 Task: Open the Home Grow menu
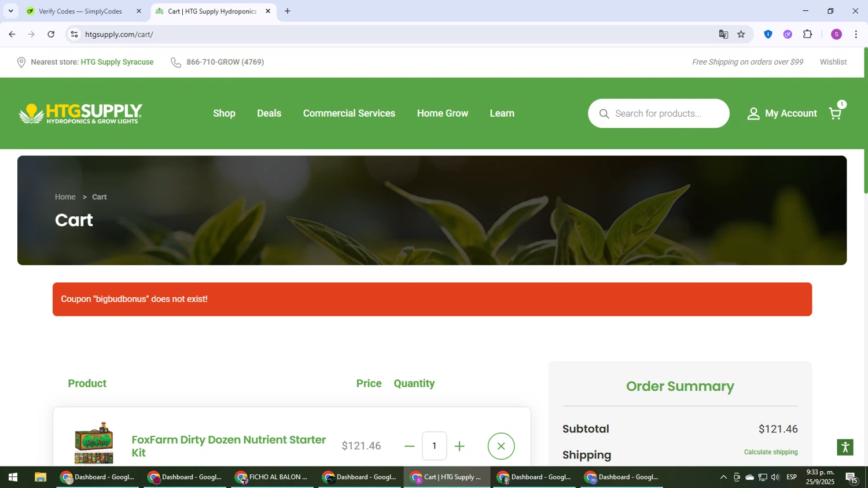[443, 113]
